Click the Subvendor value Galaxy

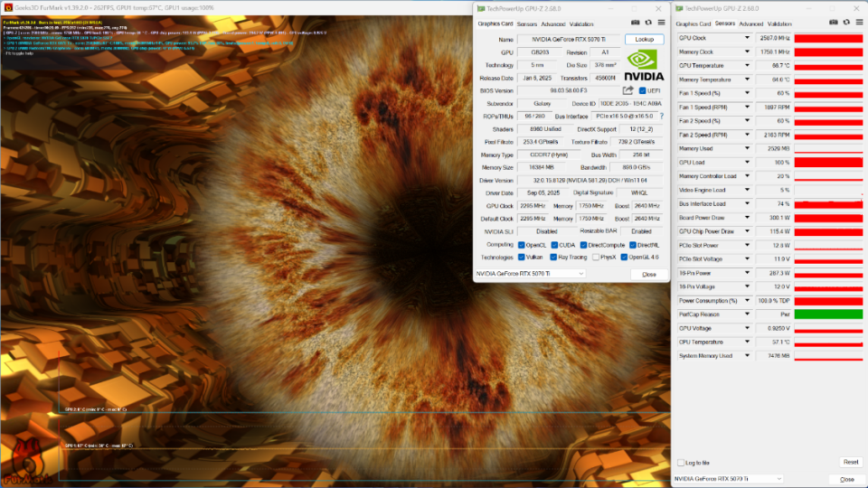coord(542,103)
